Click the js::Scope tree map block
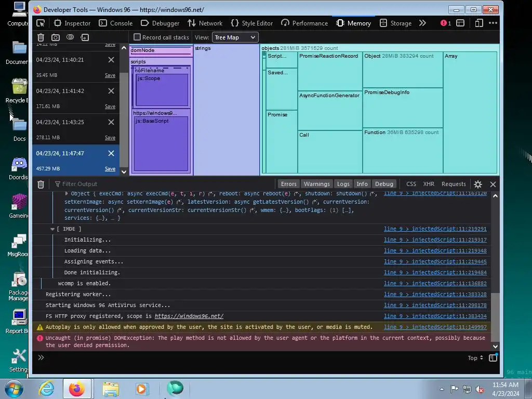The image size is (532, 399). click(162, 90)
